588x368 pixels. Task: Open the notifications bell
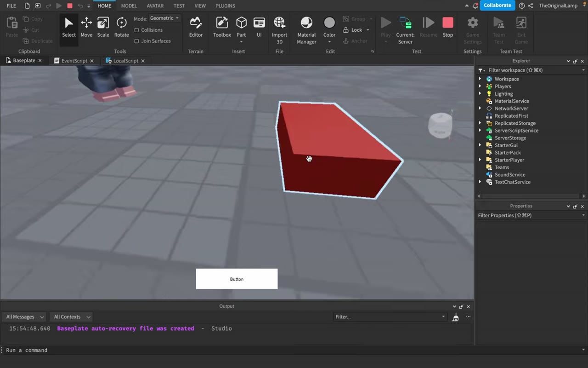(x=475, y=6)
